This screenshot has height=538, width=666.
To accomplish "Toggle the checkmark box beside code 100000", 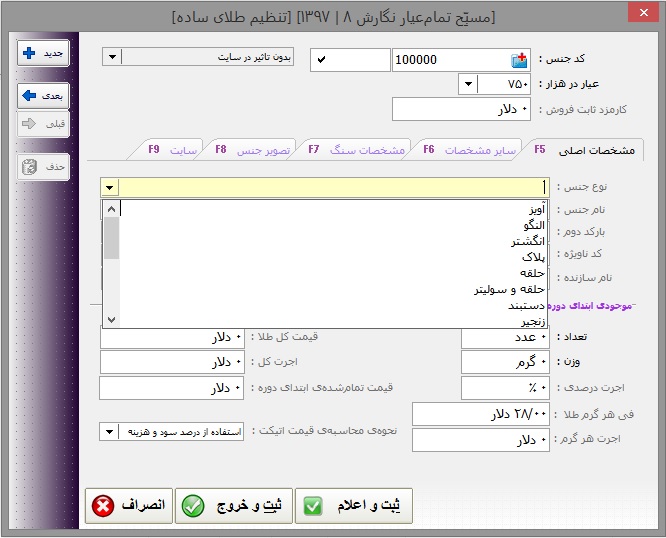I will coord(350,60).
